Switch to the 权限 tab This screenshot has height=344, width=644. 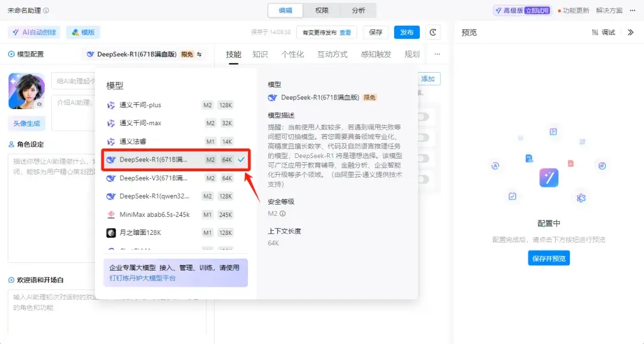coord(321,10)
